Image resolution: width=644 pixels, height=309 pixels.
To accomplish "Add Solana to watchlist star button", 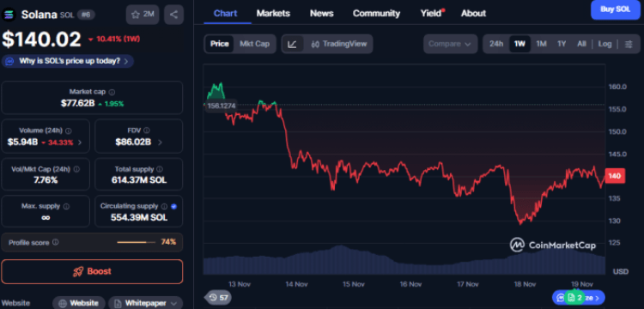I will (x=143, y=15).
